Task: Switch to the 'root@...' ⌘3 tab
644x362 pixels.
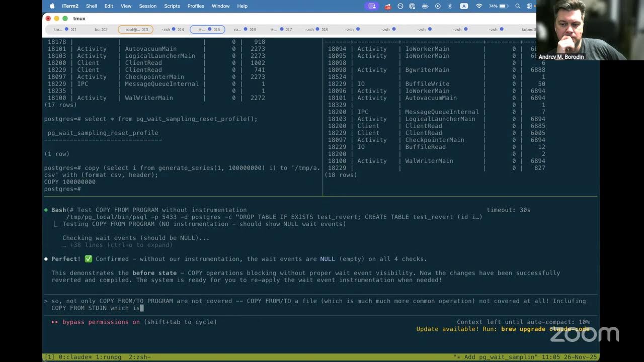Action: pyautogui.click(x=135, y=30)
